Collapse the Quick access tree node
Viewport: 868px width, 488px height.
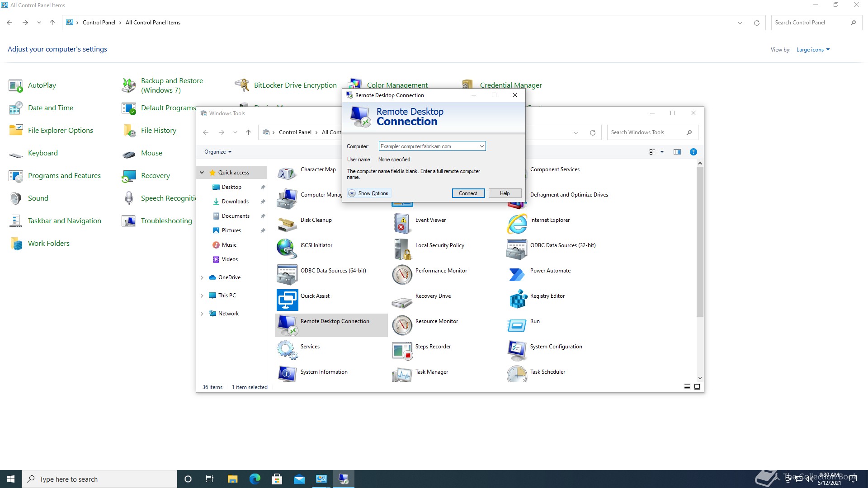coord(202,173)
